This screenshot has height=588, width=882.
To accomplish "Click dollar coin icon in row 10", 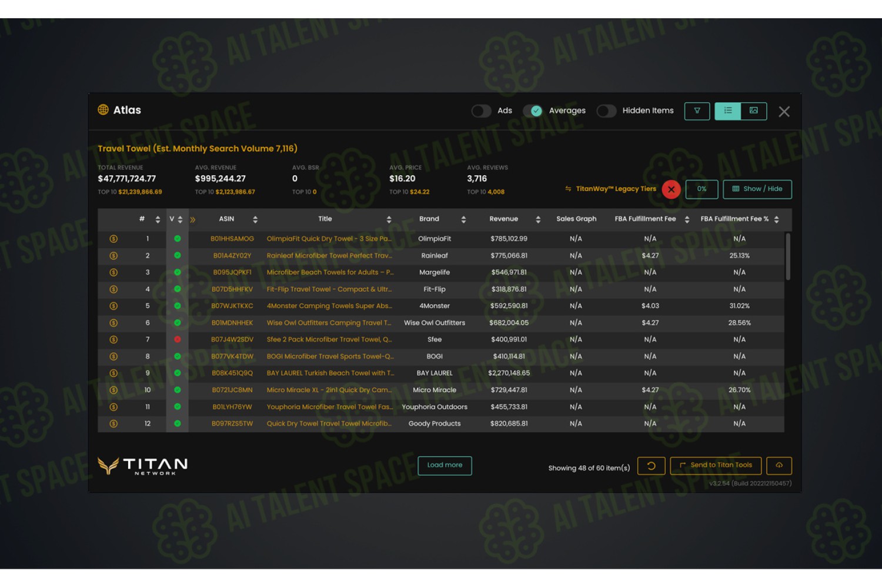I will point(113,390).
